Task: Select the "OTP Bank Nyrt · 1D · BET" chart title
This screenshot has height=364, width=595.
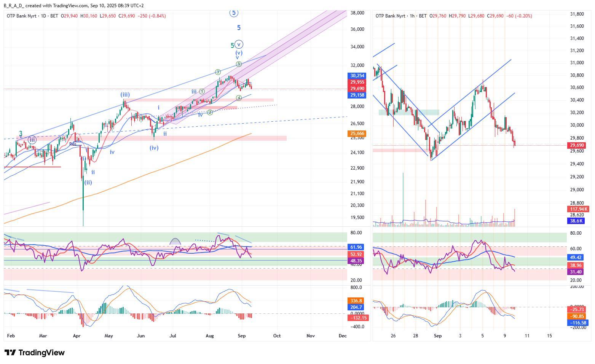Action: [33, 16]
